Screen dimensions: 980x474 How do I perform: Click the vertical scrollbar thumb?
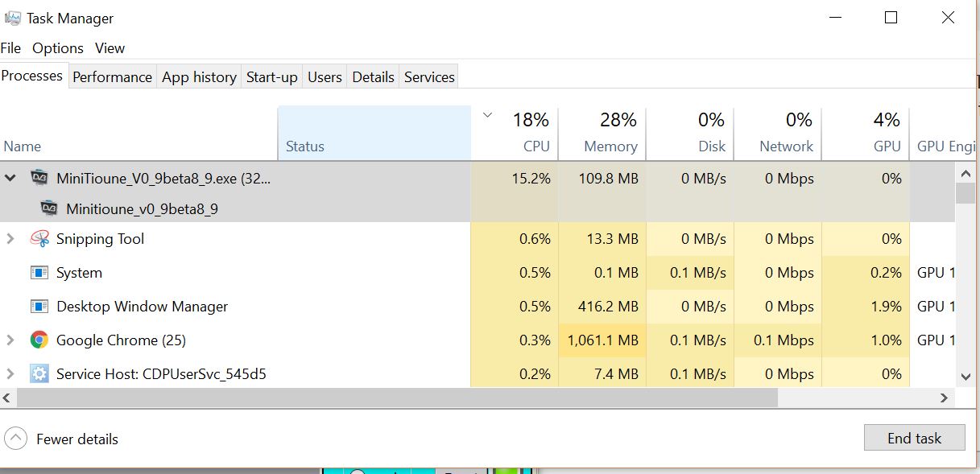pyautogui.click(x=966, y=192)
